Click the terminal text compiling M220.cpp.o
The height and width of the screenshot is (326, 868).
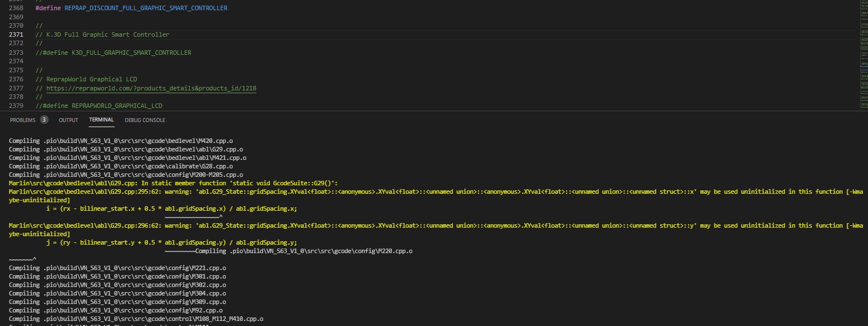pyautogui.click(x=303, y=251)
